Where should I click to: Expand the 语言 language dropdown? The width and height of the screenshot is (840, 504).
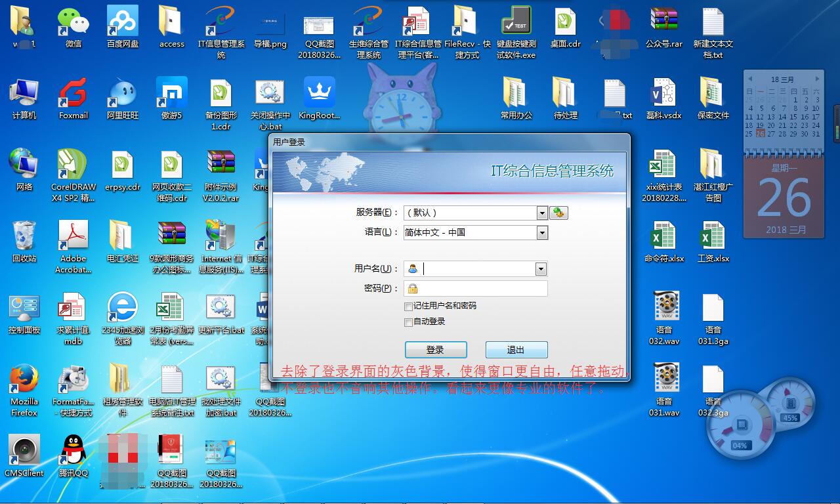point(542,232)
